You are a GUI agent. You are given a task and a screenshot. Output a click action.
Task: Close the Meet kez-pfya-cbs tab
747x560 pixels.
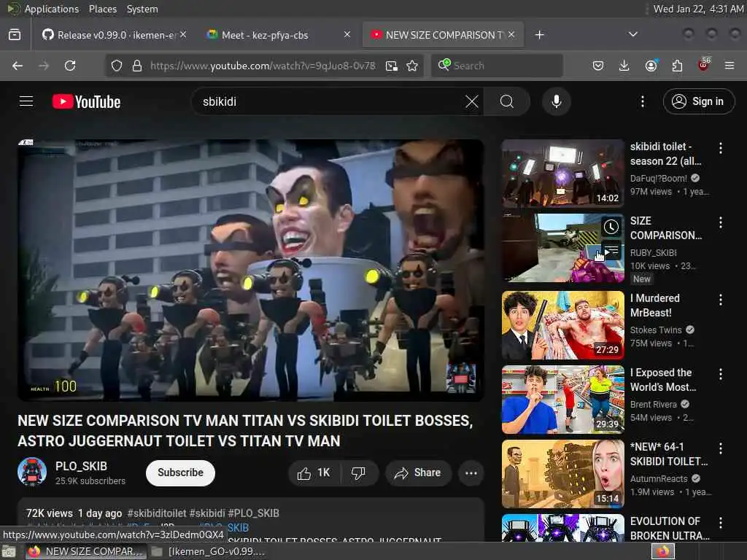click(347, 35)
